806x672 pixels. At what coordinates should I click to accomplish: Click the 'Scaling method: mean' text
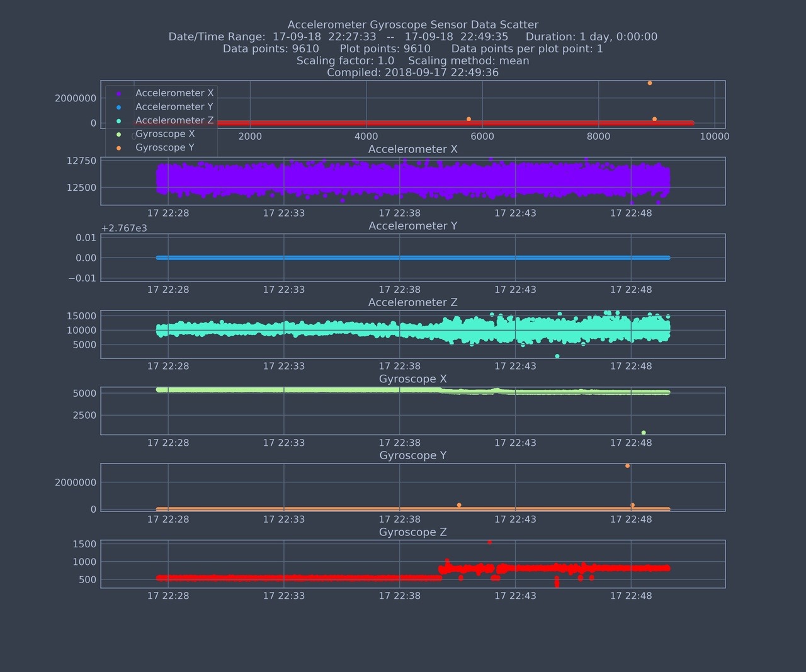468,61
